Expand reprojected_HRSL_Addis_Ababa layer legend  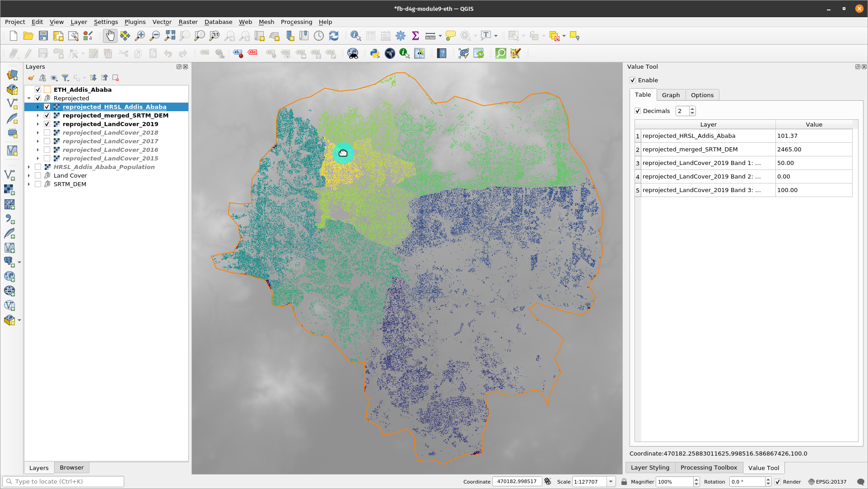pos(38,107)
